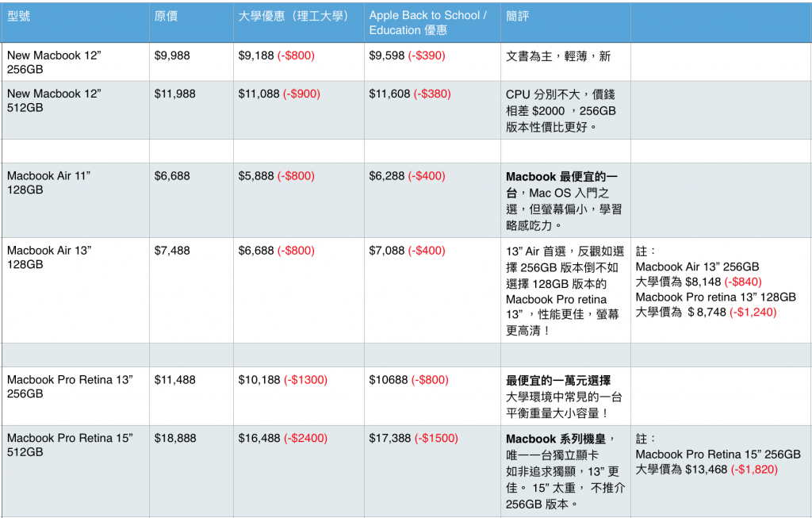Screen dimensions: 812x518
Task: Click the $11,608 (-$380) education price cell
Action: (x=409, y=94)
